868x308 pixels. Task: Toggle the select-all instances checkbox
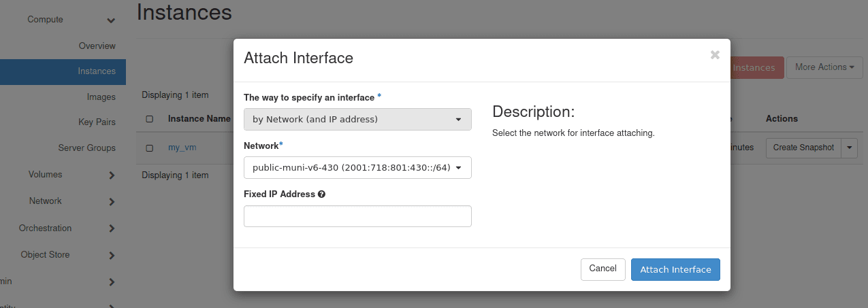[x=150, y=119]
